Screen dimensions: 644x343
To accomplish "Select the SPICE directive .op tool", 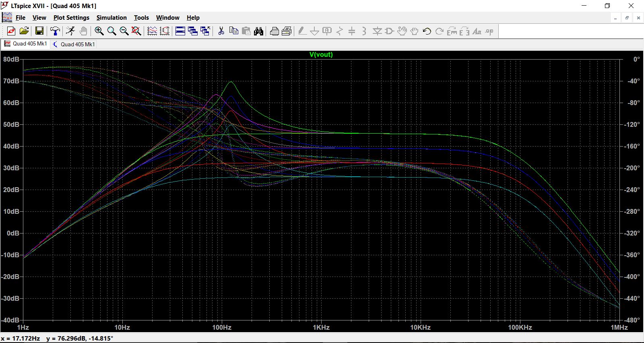I will point(489,31).
